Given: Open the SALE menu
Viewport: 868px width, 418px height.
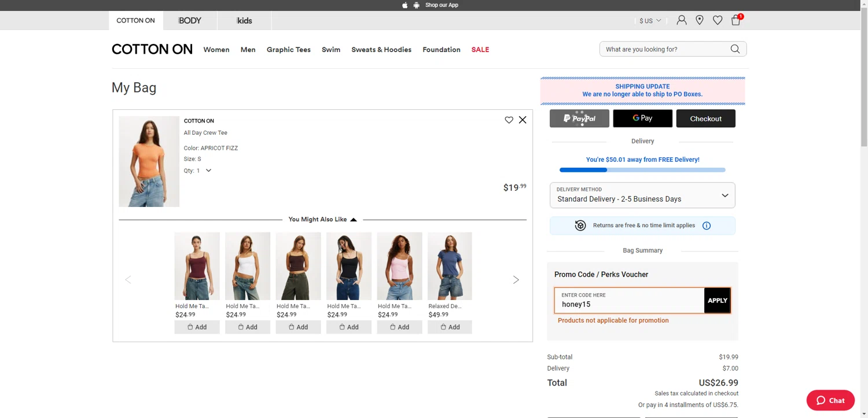Looking at the screenshot, I should [x=480, y=50].
